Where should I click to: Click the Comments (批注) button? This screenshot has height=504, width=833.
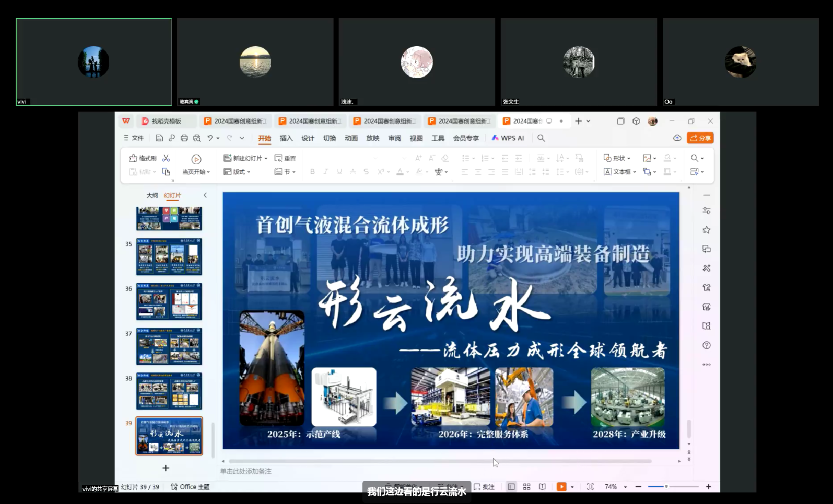coord(484,487)
